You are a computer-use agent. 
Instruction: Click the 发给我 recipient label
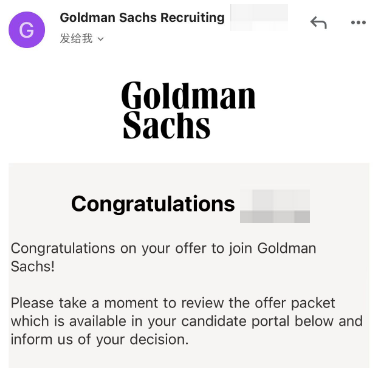(76, 39)
